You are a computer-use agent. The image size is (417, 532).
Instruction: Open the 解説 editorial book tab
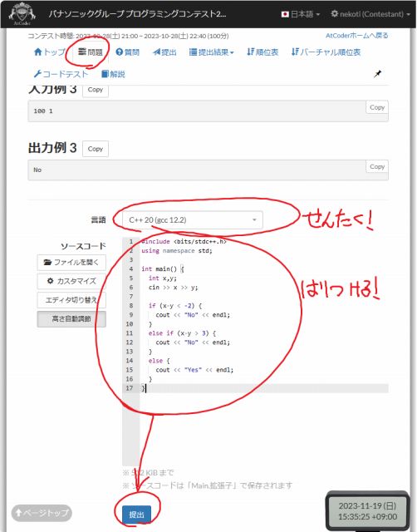[113, 74]
